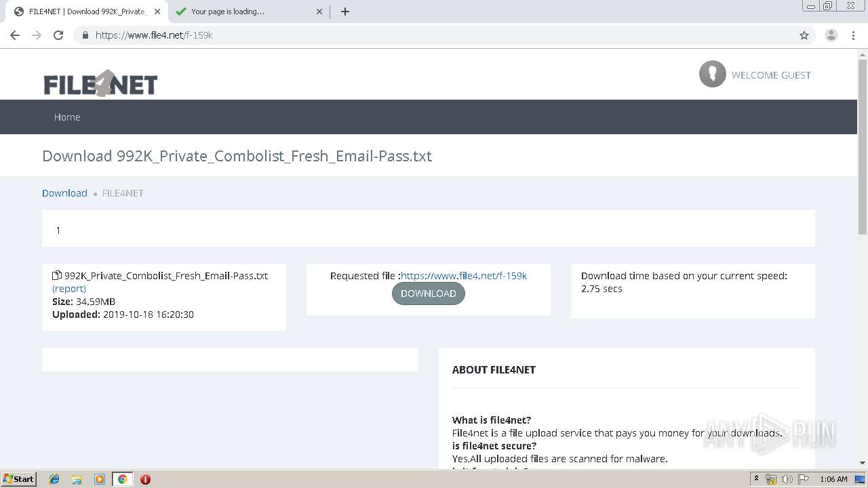Screen dimensions: 868x488
Task: Click the guest user avatar icon
Action: point(712,74)
